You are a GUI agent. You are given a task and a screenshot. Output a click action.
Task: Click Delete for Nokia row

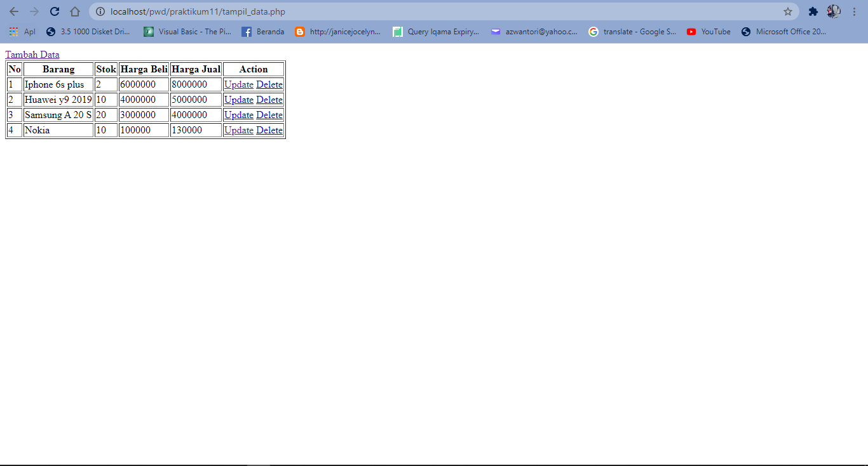[x=269, y=130]
